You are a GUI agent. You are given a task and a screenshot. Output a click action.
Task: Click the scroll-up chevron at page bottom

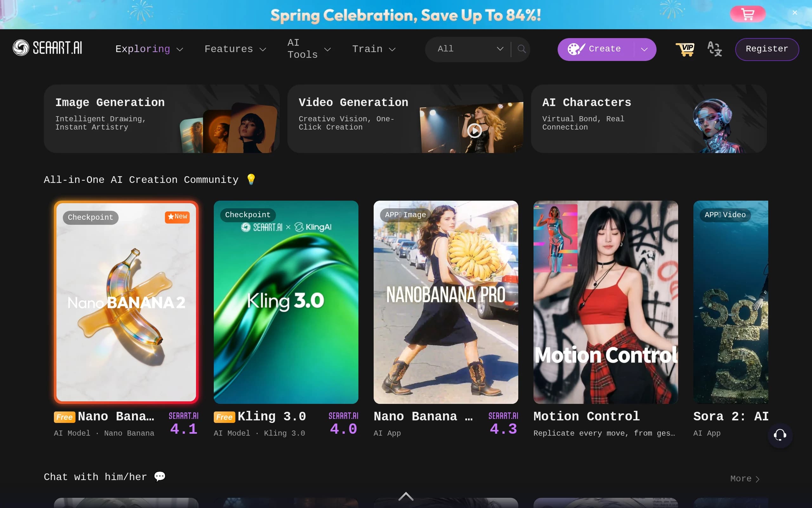(x=406, y=496)
